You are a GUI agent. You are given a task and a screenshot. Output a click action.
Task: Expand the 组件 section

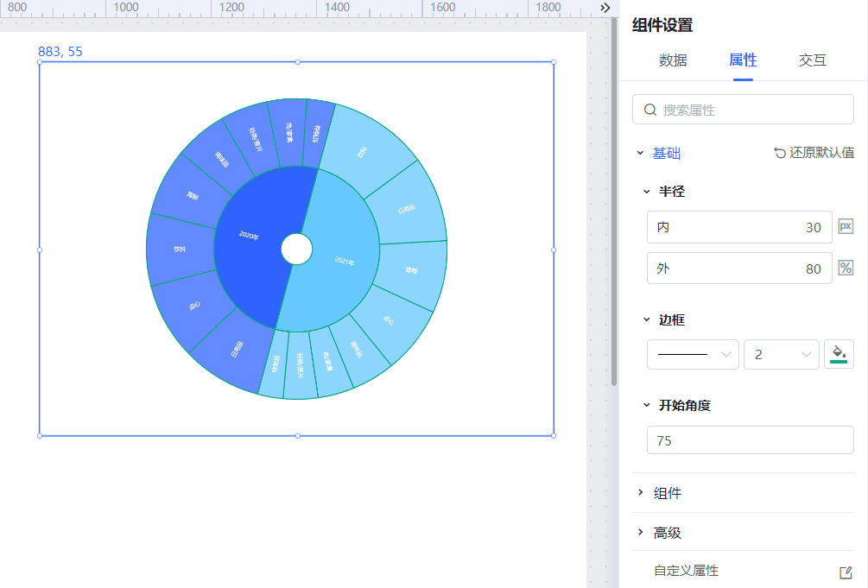coord(641,492)
